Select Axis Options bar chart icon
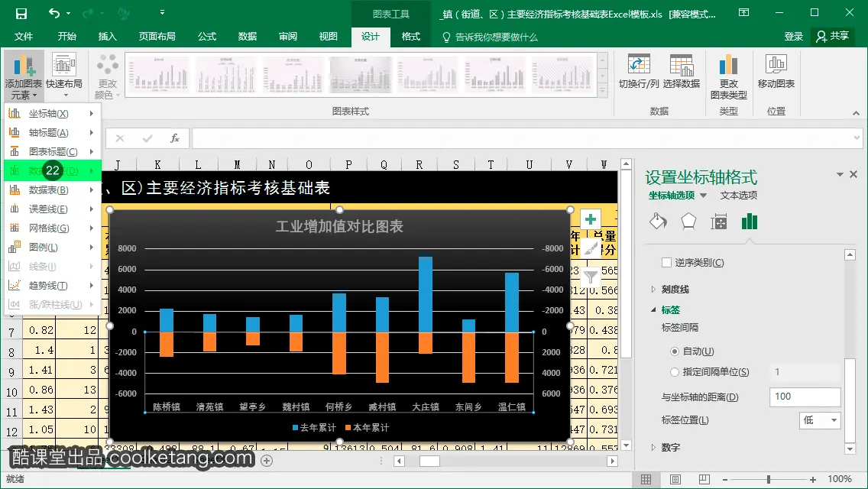This screenshot has width=868, height=489. (750, 222)
